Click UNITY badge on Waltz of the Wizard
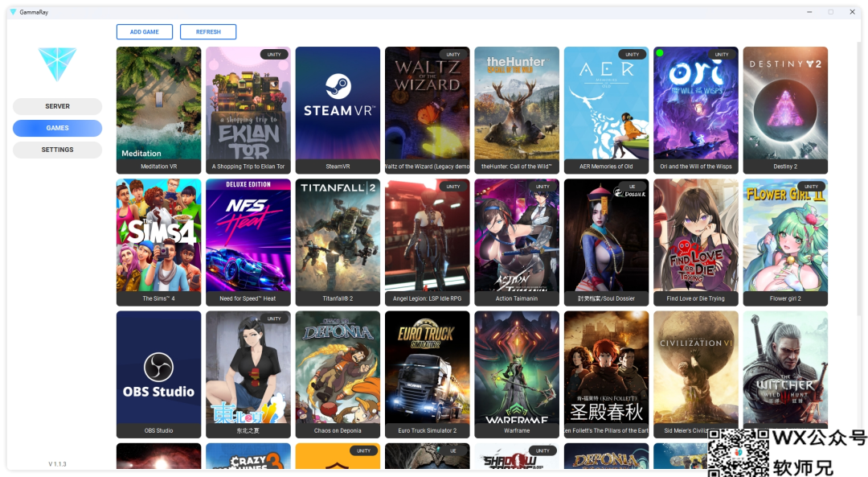The width and height of the screenshot is (868, 477). click(x=453, y=54)
